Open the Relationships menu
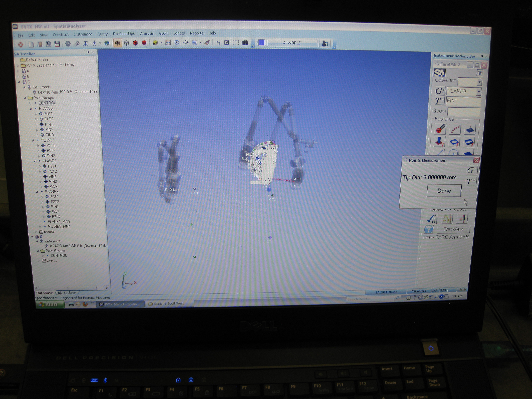The width and height of the screenshot is (532, 399). 124,34
